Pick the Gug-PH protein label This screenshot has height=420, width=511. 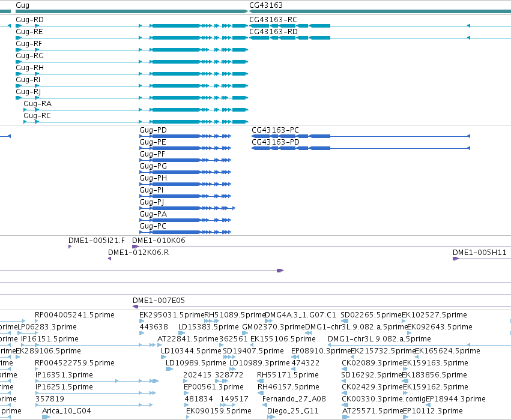point(153,178)
